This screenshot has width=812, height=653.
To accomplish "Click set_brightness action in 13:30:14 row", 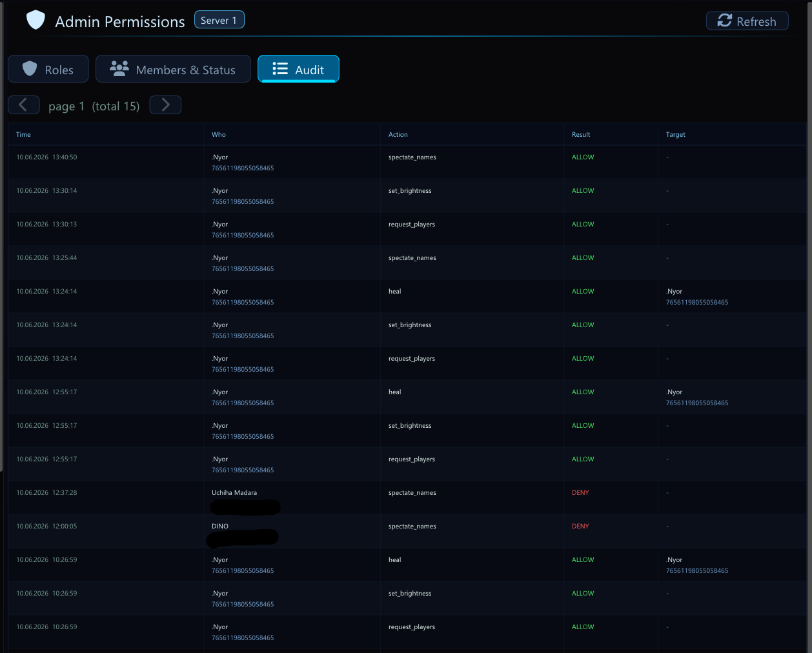I will 410,190.
